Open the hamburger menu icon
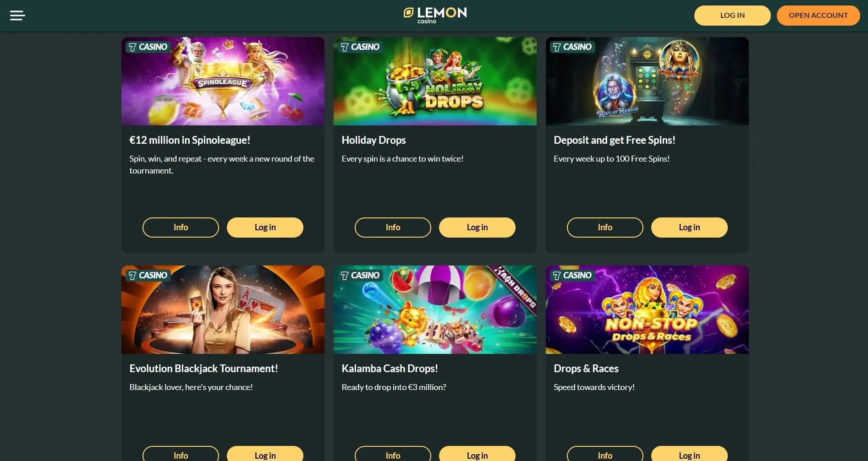The height and width of the screenshot is (461, 868). coord(17,16)
